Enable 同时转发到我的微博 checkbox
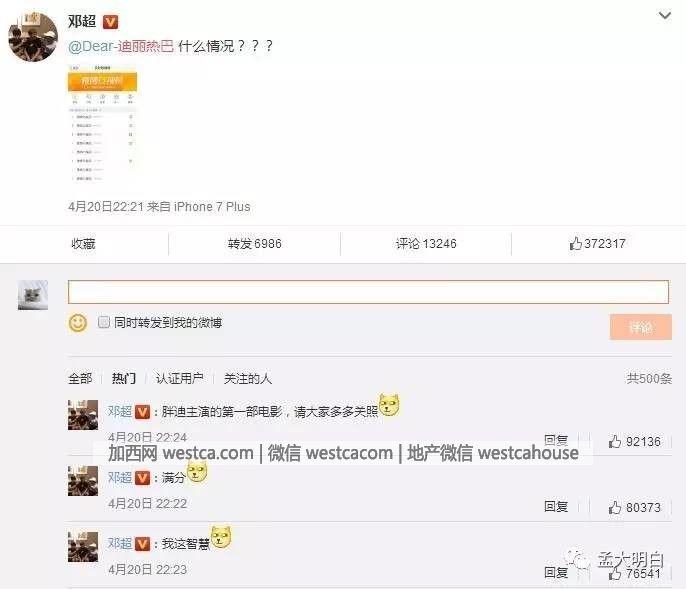The image size is (686, 589). (104, 322)
